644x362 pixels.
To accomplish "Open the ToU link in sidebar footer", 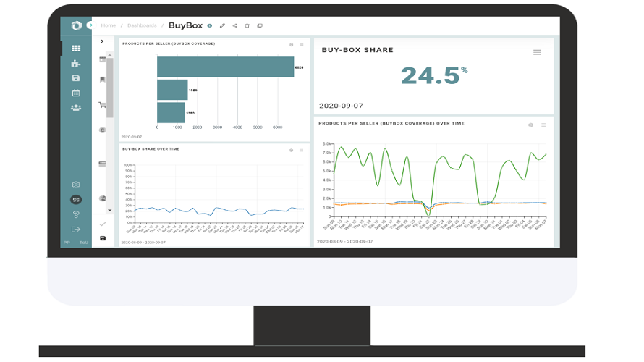I will (x=84, y=243).
